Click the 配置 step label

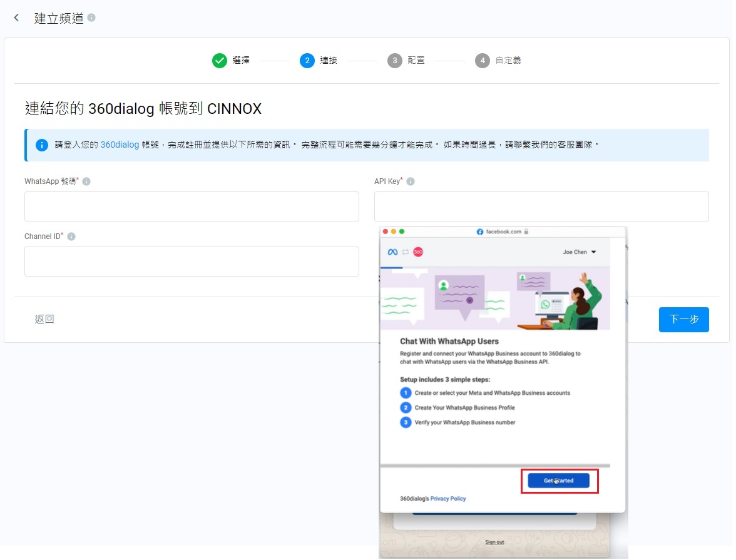[x=416, y=61]
